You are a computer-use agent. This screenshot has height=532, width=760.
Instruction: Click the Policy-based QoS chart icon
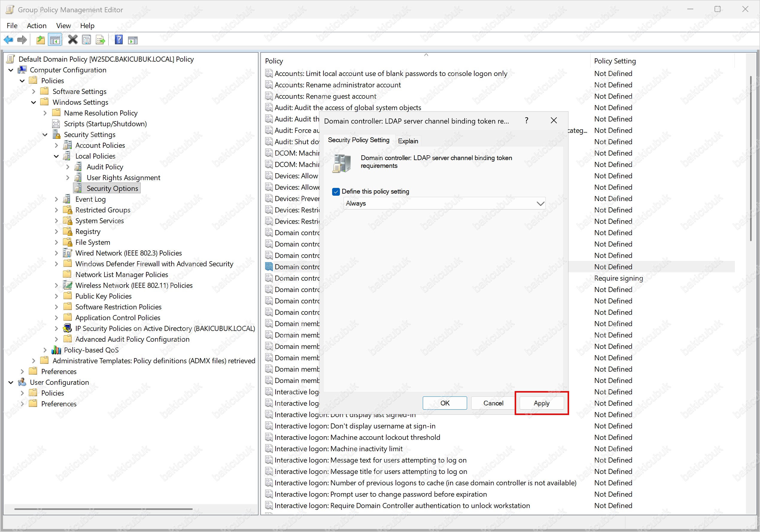coord(56,350)
